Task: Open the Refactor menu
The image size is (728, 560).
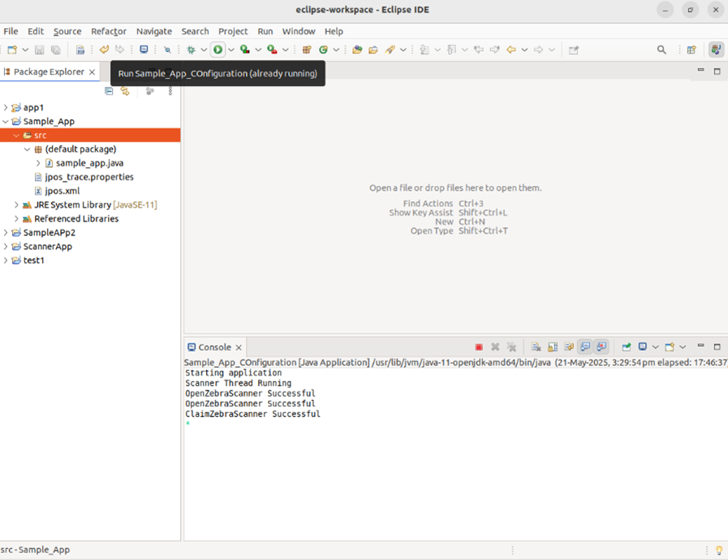Action: tap(108, 31)
